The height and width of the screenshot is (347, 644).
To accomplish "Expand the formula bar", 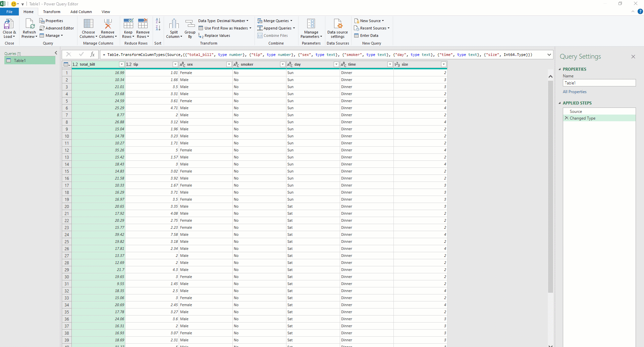I will pyautogui.click(x=549, y=55).
